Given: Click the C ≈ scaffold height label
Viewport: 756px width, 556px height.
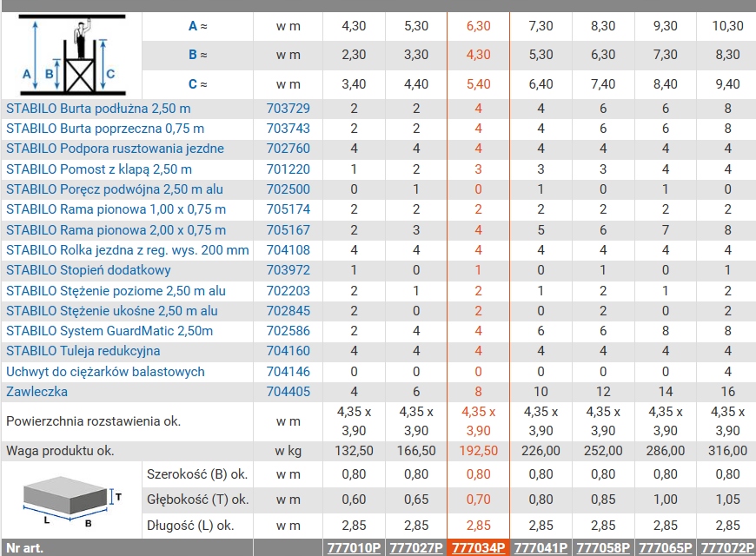Looking at the screenshot, I should (197, 84).
